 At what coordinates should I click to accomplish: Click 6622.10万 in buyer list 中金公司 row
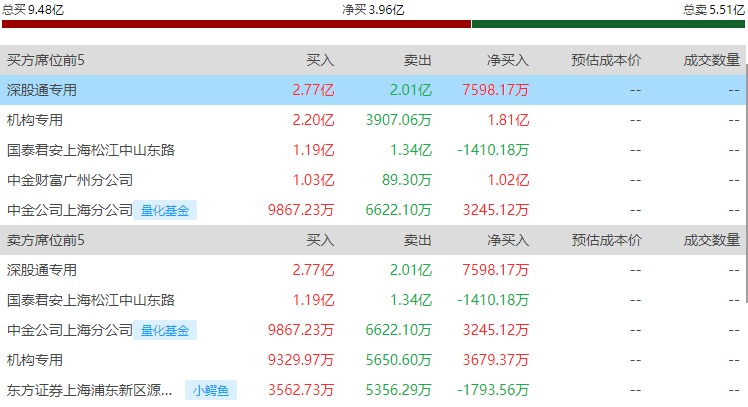click(398, 210)
